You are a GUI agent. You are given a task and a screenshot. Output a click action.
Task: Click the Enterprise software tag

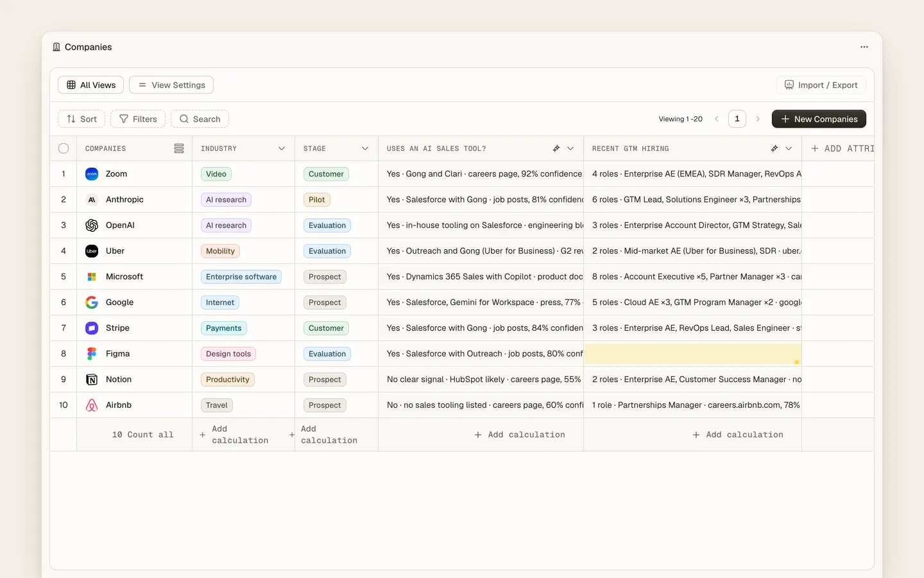click(241, 277)
